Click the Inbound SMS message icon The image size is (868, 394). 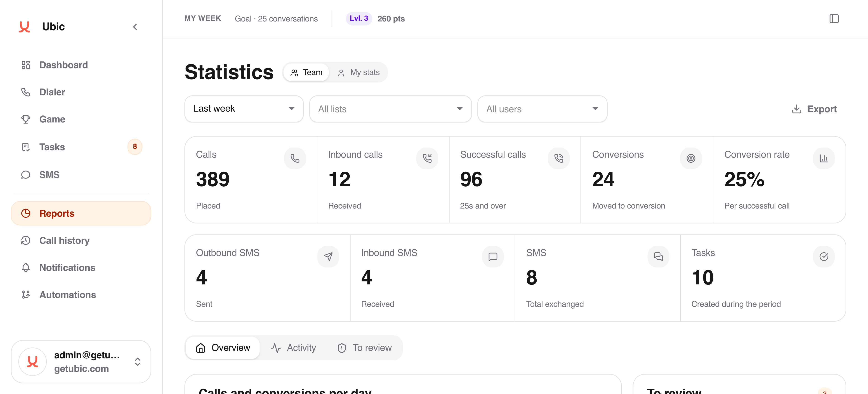click(x=493, y=257)
